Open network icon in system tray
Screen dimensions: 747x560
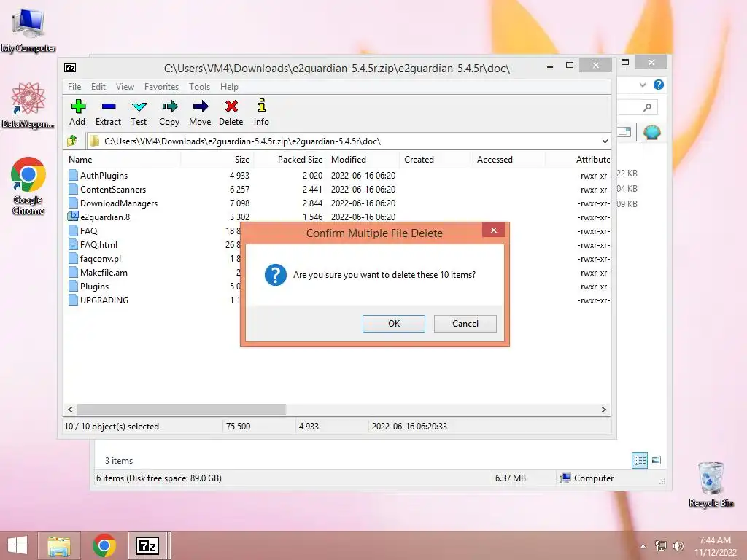click(661, 545)
